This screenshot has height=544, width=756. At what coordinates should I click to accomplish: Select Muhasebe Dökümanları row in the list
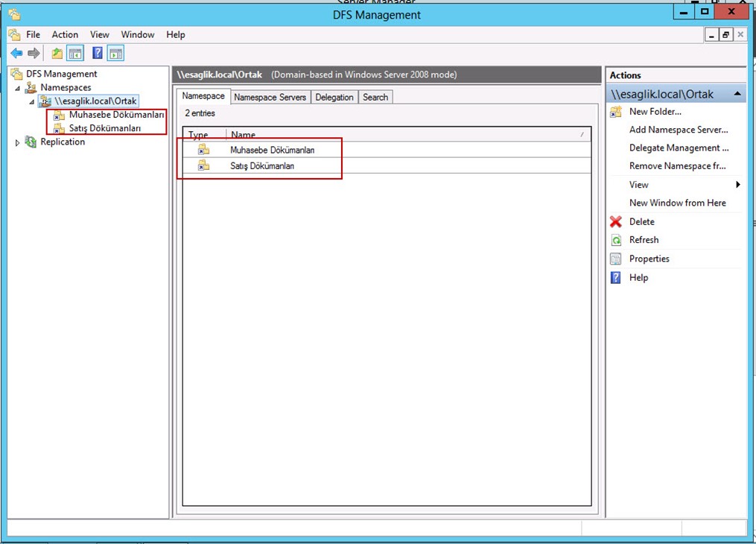tap(387, 150)
